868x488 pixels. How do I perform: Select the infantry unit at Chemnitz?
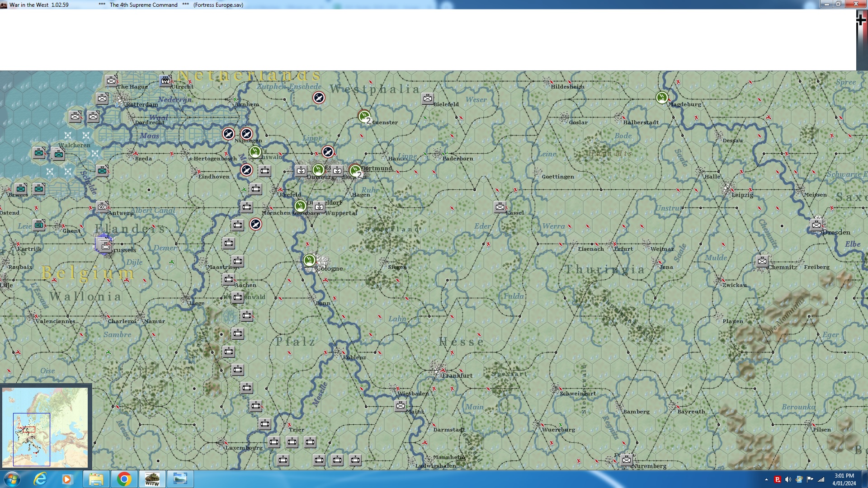tap(762, 261)
